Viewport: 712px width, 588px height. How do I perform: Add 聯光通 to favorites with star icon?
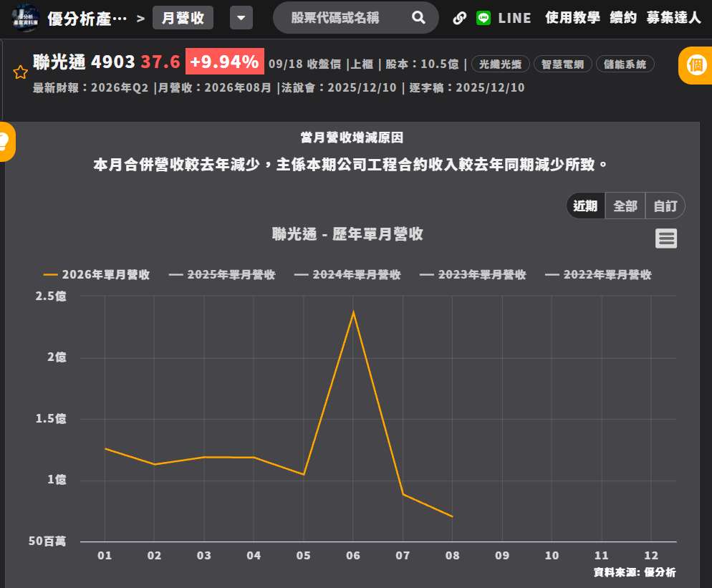pos(21,72)
